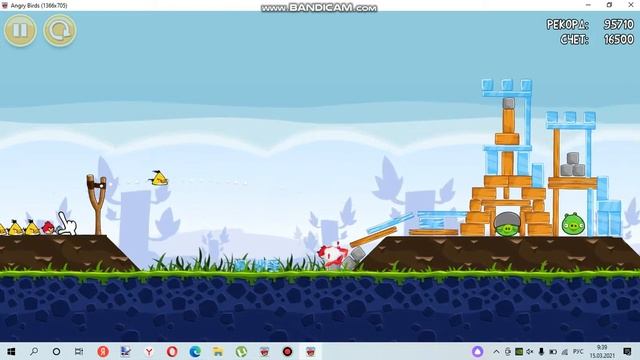
Task: Click the current score 16500
Action: point(619,40)
